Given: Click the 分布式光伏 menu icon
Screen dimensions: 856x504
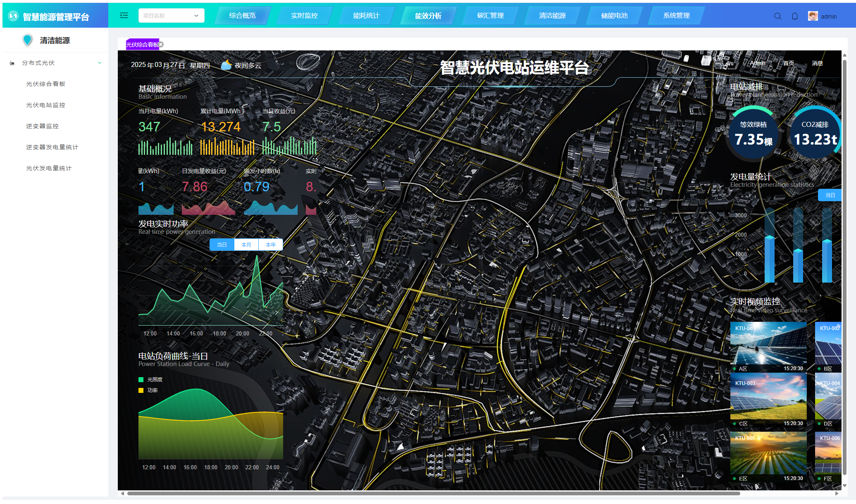Looking at the screenshot, I should coord(12,63).
